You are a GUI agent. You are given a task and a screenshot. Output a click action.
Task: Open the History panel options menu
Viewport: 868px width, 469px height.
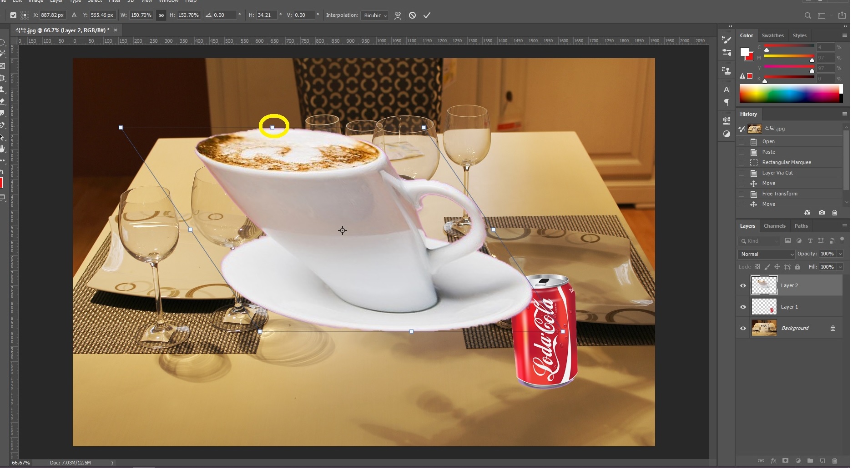coord(844,114)
